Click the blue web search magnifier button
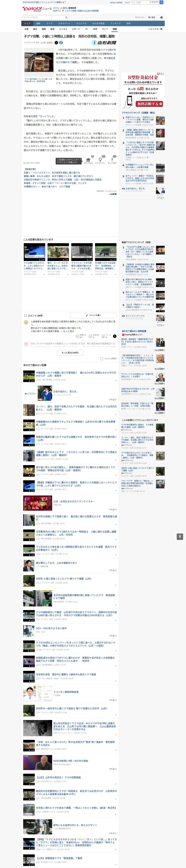This screenshot has width=186, height=868. pos(161,2)
